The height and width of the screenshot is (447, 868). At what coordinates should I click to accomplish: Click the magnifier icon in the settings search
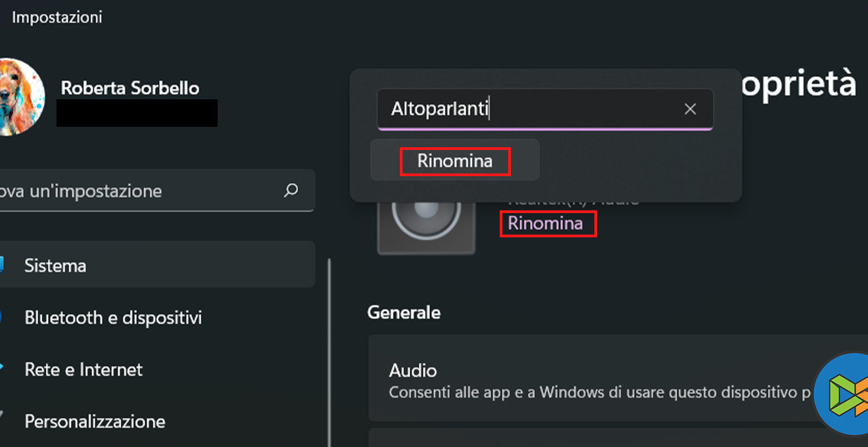click(291, 191)
